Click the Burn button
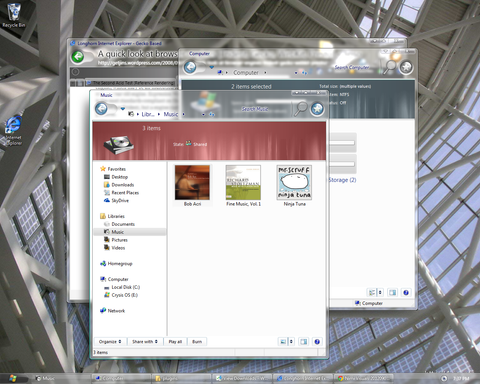The height and width of the screenshot is (384, 480). coord(197,342)
